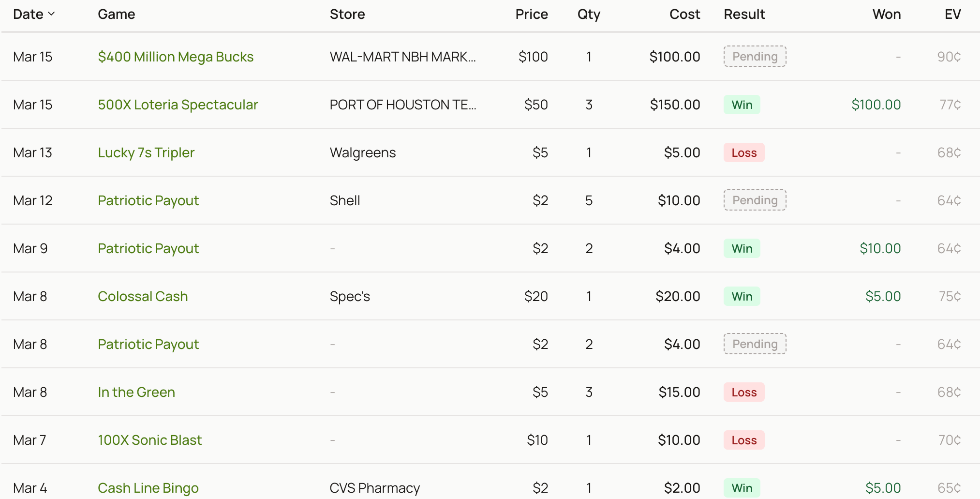Click the EV column header
The image size is (980, 499).
(x=952, y=15)
